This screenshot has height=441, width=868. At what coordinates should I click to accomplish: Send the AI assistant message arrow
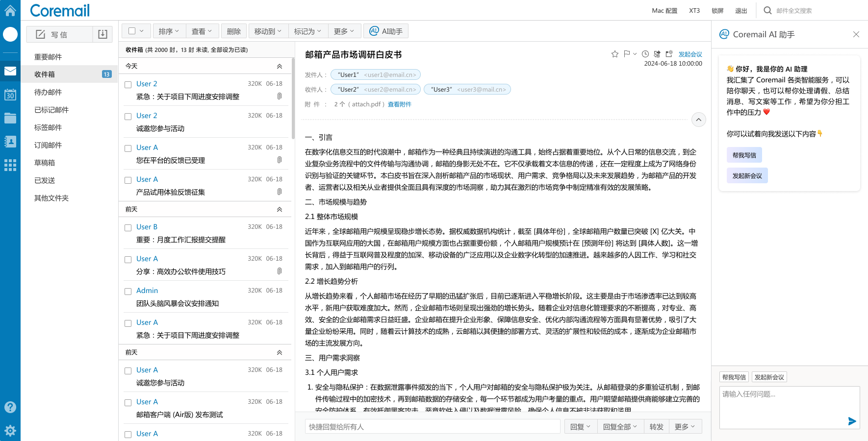[852, 421]
